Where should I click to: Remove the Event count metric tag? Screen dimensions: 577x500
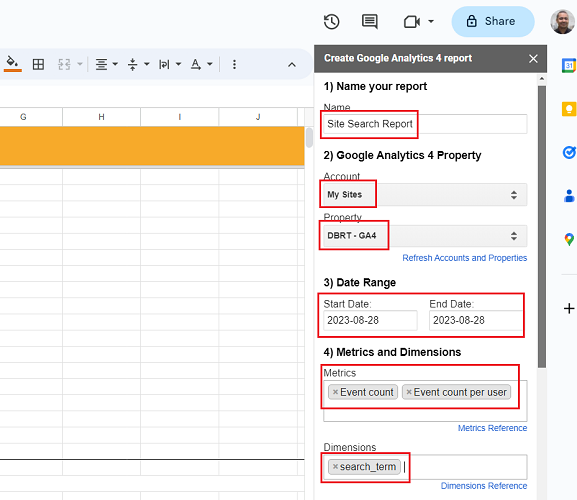[x=335, y=392]
